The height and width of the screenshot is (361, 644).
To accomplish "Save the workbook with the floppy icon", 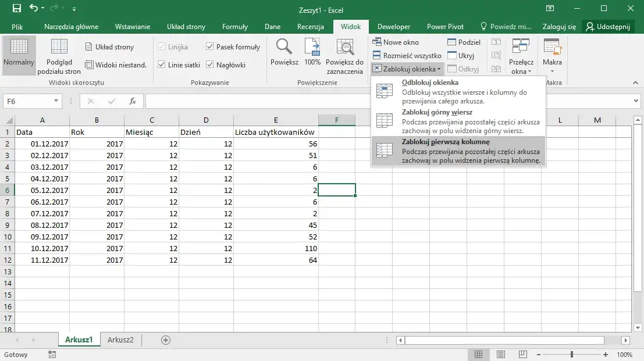I will pos(17,9).
